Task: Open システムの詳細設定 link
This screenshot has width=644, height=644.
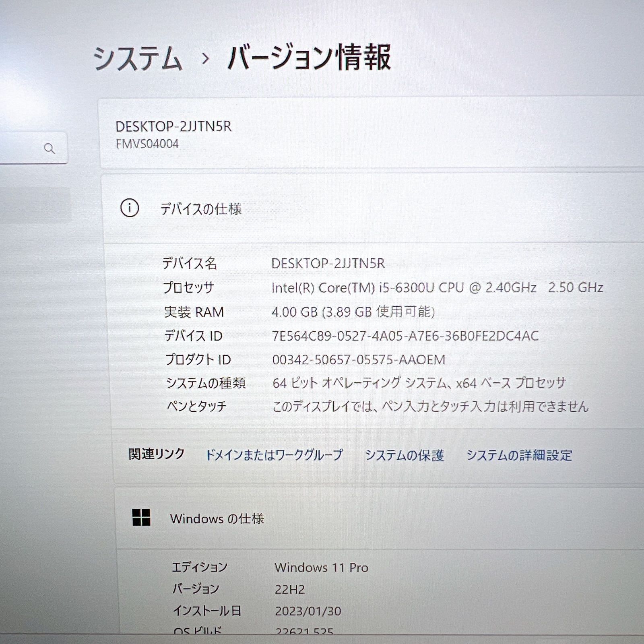Action: pos(519,455)
